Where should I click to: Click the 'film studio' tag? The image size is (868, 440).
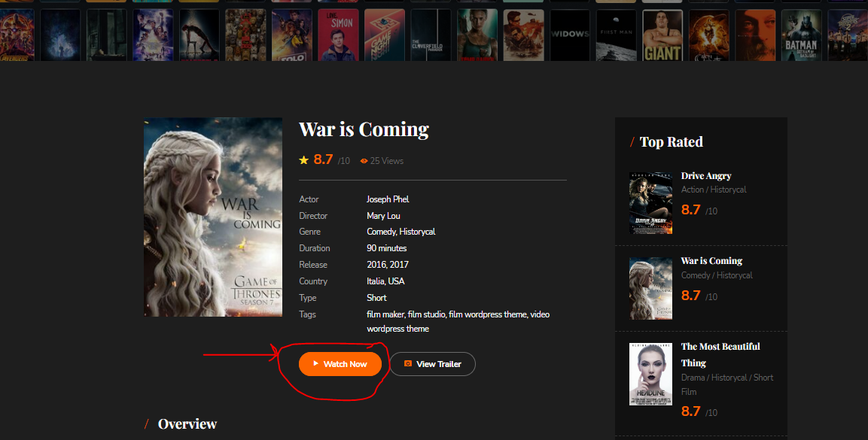(427, 314)
